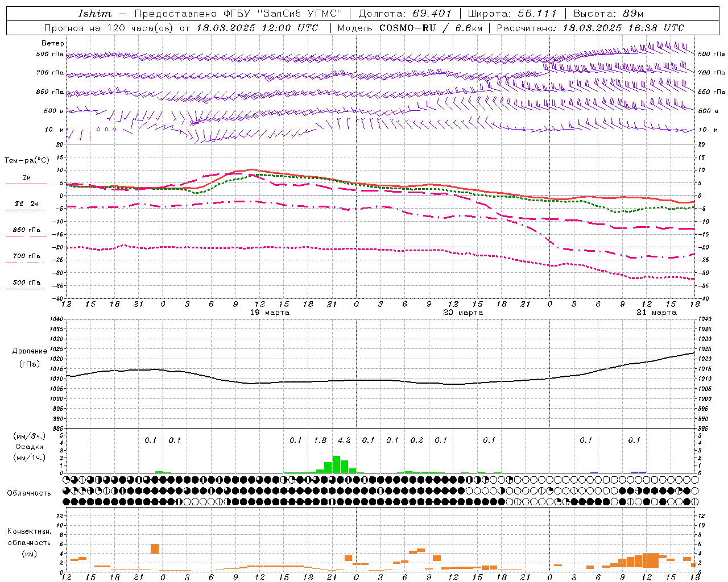
Task: Click the red "2м" temperature legend line
Action: click(27, 184)
